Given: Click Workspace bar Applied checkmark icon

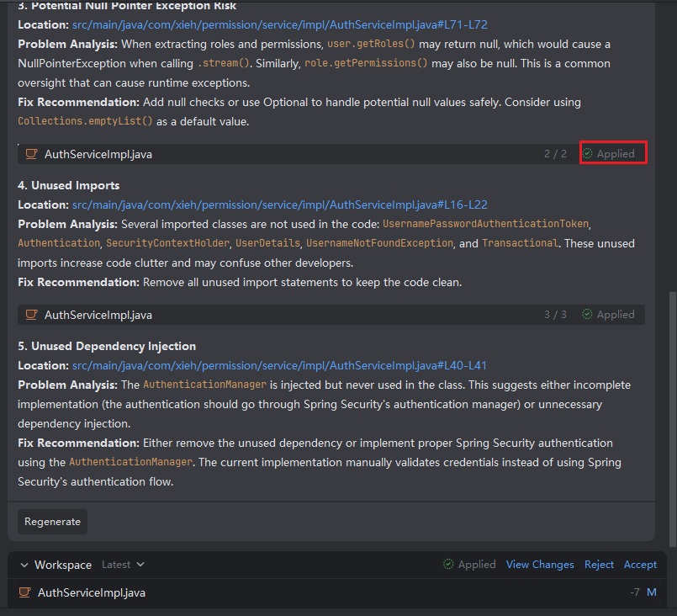Looking at the screenshot, I should [449, 565].
